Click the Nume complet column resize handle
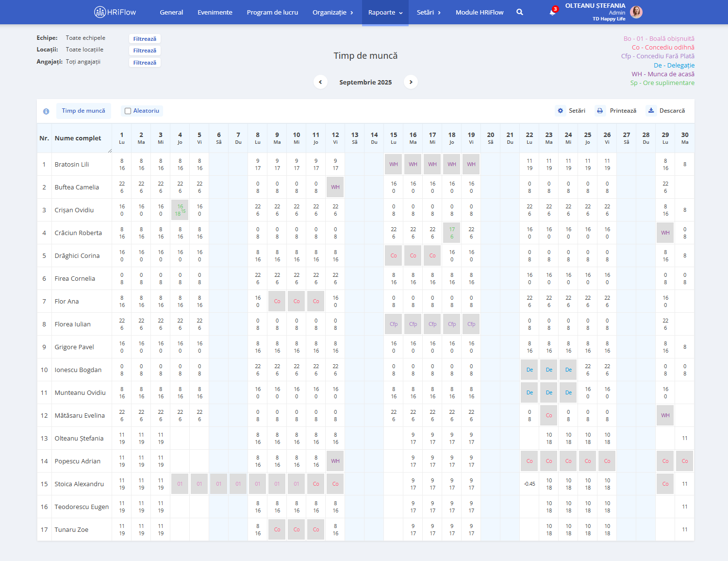The width and height of the screenshot is (728, 561). tap(110, 151)
